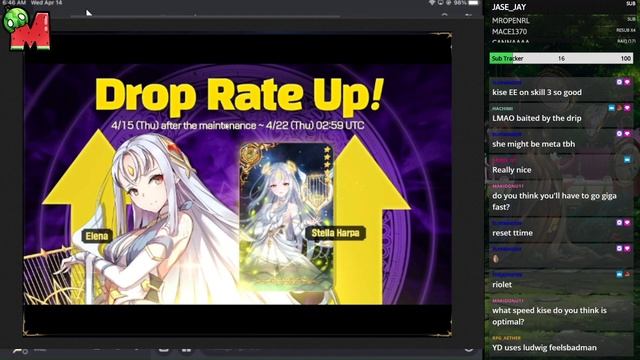This screenshot has height=360, width=640.
Task: Click the "LMAO baited by the drip" message
Action: pos(537,118)
